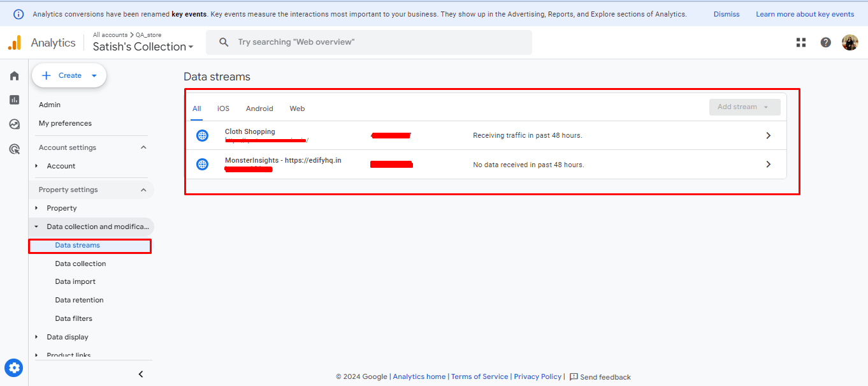Open the Google apps grid icon
Viewport: 868px width, 386px height.
pyautogui.click(x=801, y=43)
